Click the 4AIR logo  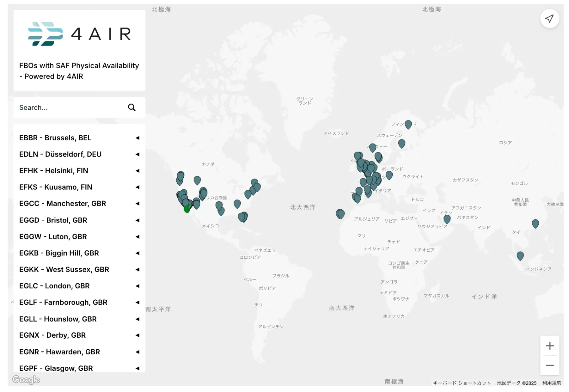click(79, 34)
